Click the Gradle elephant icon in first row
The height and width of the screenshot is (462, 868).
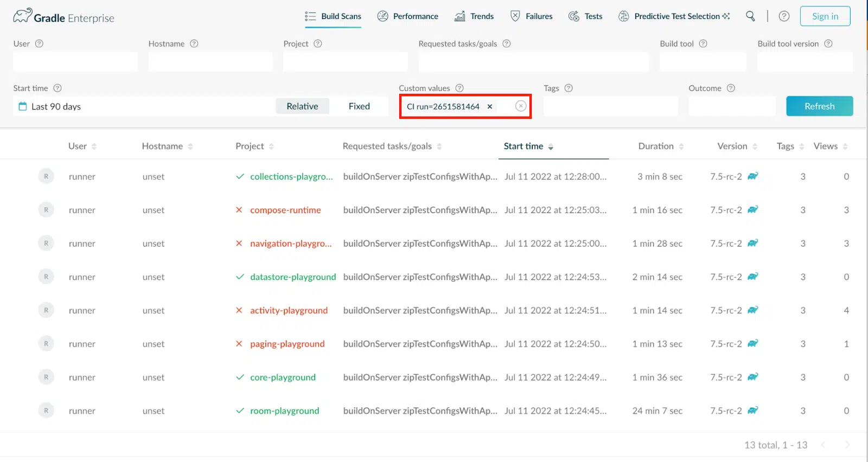753,176
